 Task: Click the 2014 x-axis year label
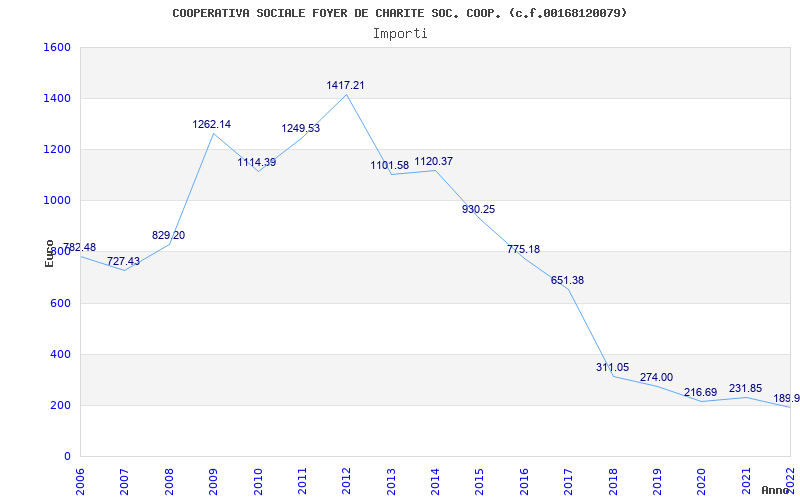(x=435, y=481)
